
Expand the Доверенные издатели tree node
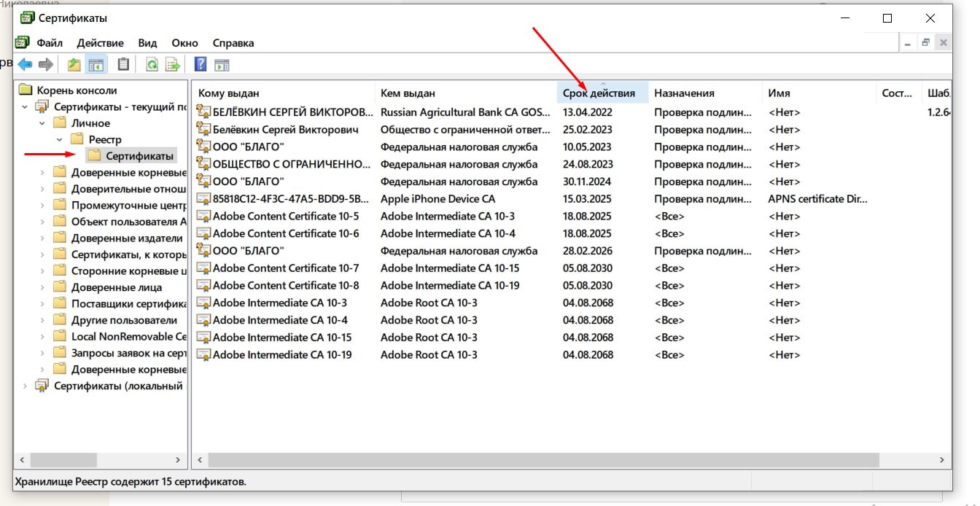(42, 238)
